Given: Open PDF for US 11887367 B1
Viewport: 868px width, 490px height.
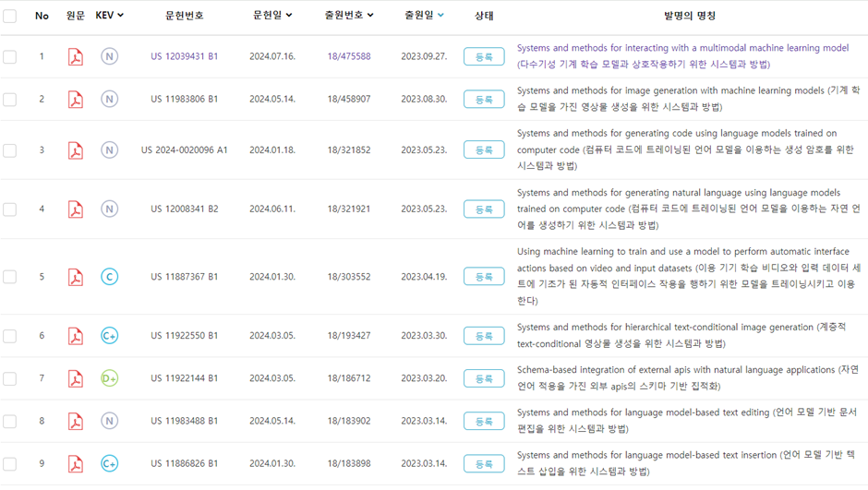Looking at the screenshot, I should point(76,277).
